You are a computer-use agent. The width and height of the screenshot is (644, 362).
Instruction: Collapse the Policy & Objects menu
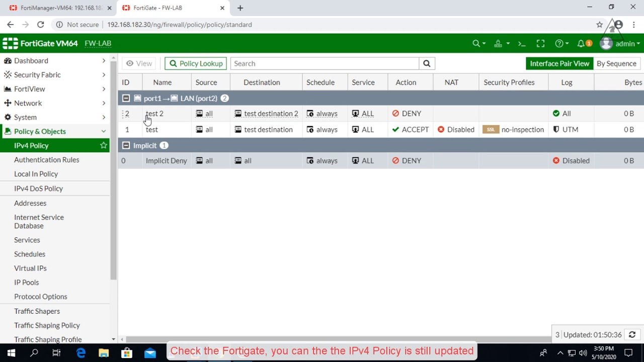[55, 131]
